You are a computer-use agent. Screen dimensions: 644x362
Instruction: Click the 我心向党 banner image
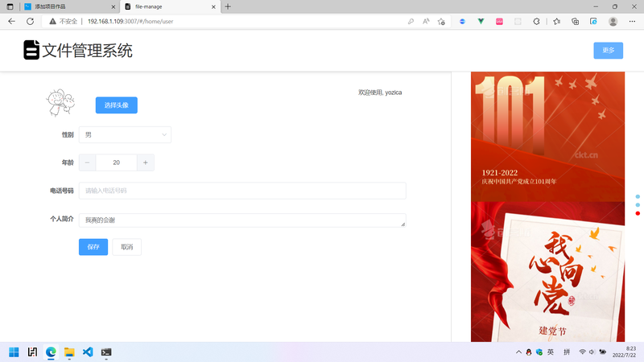tap(548, 272)
